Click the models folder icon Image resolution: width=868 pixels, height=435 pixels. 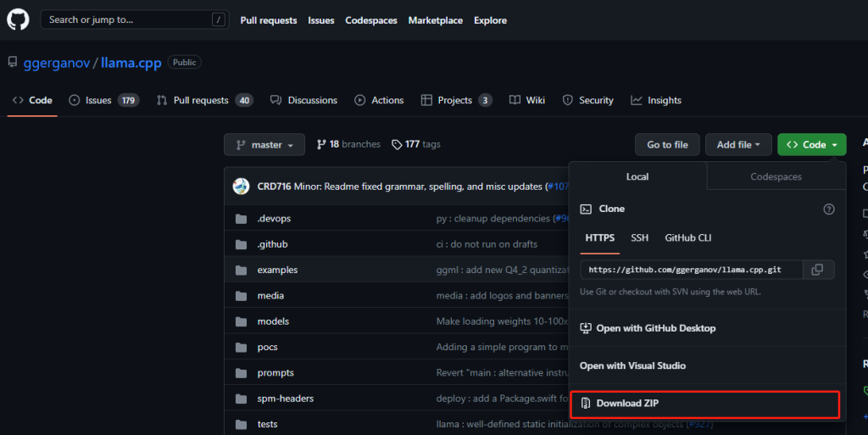[x=241, y=321]
